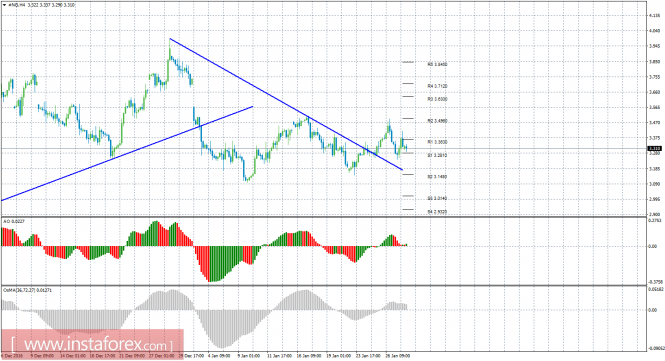Click the 4 Jan 09:00 time axis label

(x=219, y=355)
